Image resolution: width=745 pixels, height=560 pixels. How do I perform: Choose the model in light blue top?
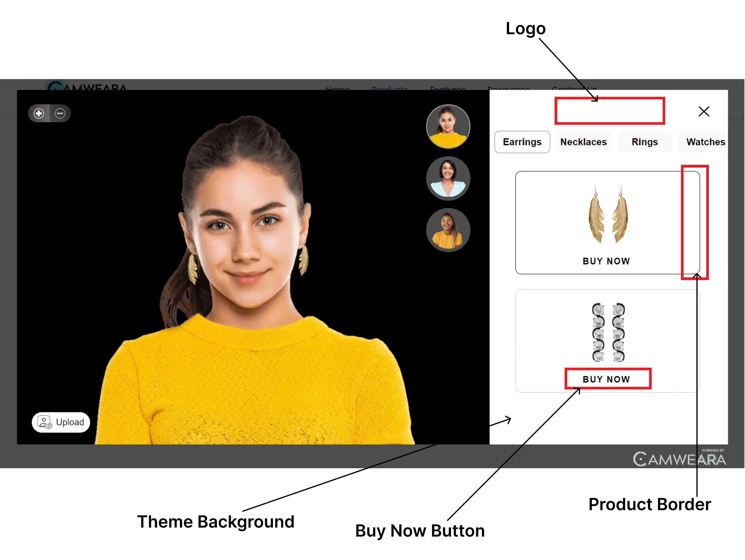point(448,178)
